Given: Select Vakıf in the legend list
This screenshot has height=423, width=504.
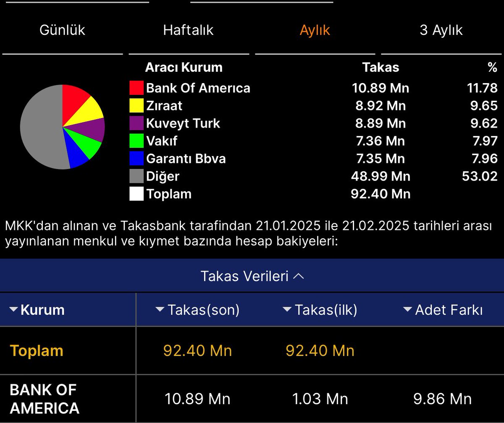Looking at the screenshot, I should [x=162, y=141].
